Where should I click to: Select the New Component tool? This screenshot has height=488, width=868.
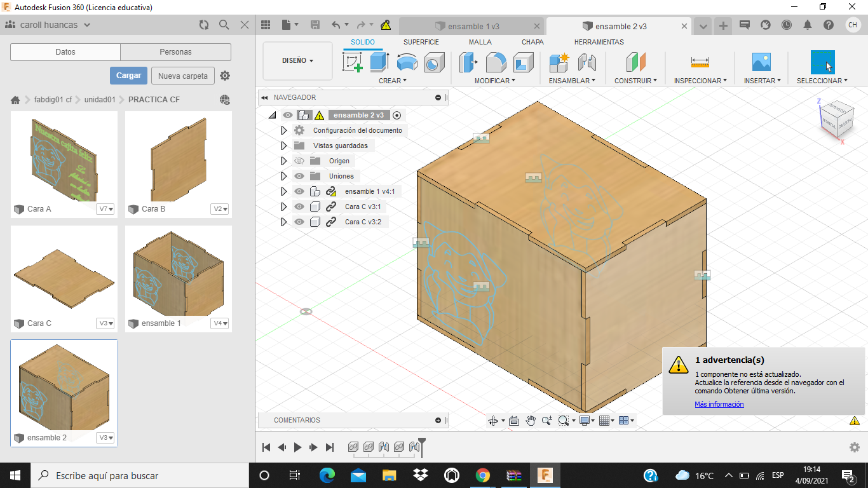coord(559,62)
